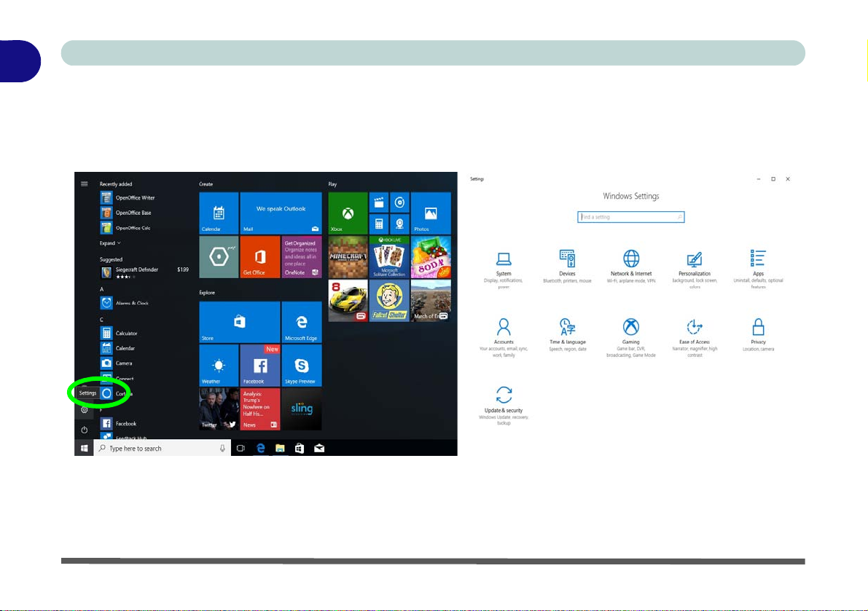This screenshot has width=868, height=611.
Task: Open Devices settings category
Action: coord(567,267)
